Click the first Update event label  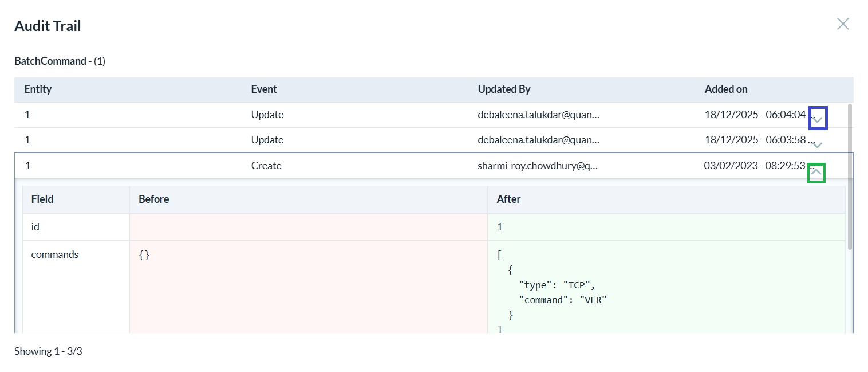coord(267,114)
